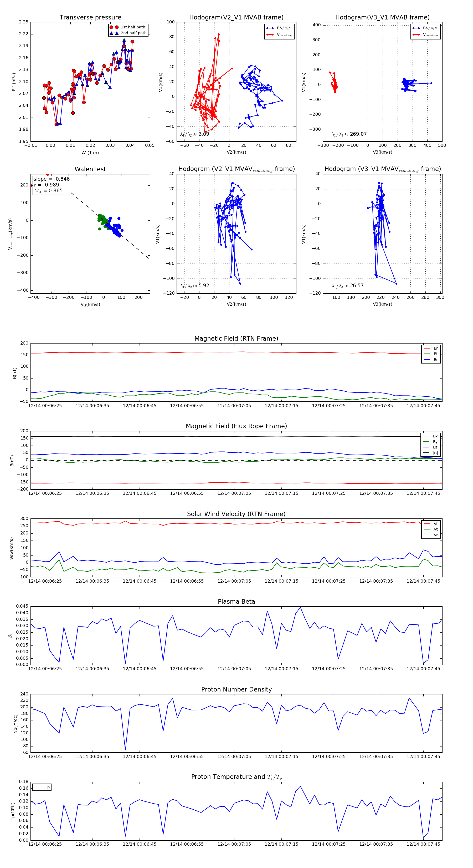
Task: Click the '12/14 00:06:25' tick under Magnetic Field RTN
Action: coord(45,406)
